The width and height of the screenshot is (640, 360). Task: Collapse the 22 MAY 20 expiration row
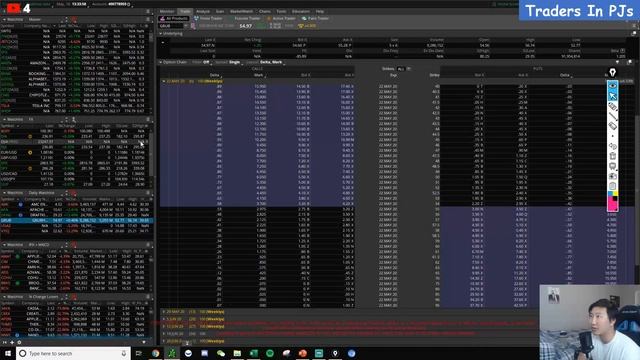point(164,81)
